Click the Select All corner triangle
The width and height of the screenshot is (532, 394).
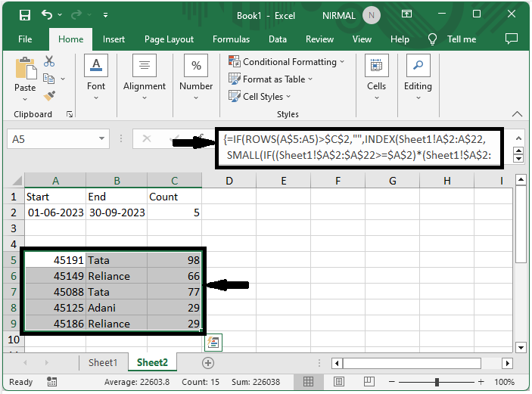[17, 181]
